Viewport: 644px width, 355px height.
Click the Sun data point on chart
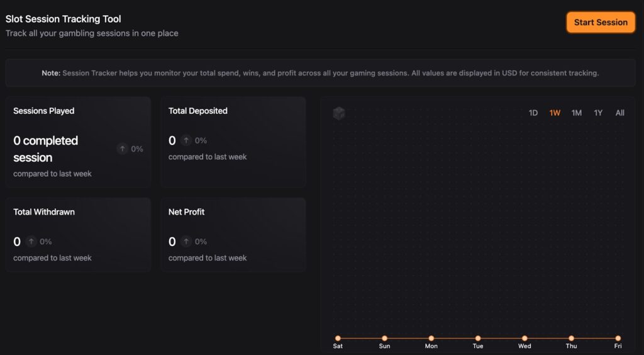(384, 338)
